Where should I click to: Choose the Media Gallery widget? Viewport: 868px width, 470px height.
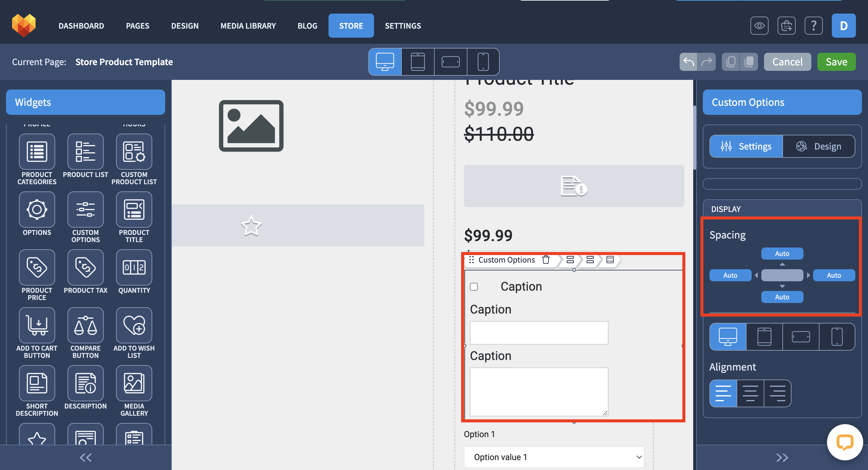coord(134,384)
